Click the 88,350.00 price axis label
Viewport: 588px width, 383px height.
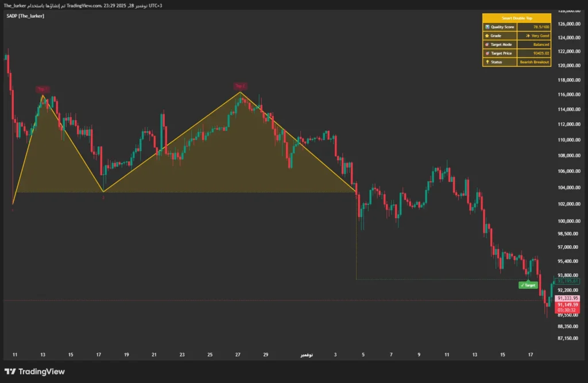click(x=569, y=326)
